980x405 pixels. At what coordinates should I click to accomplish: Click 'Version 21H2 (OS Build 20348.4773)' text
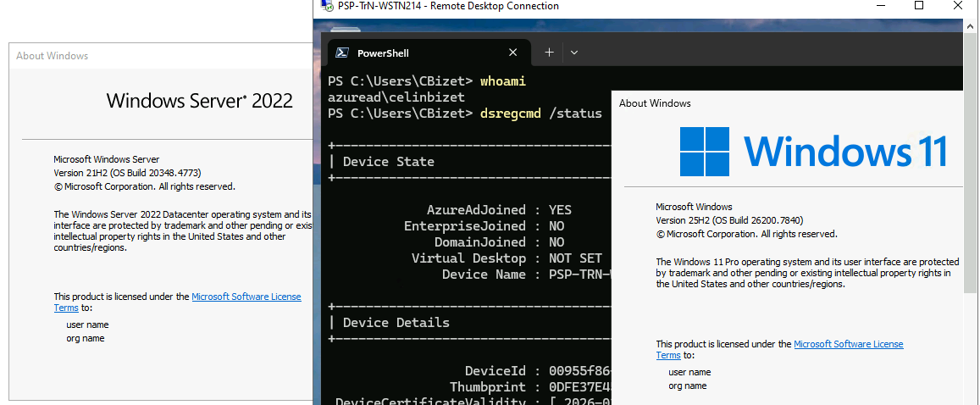(128, 173)
